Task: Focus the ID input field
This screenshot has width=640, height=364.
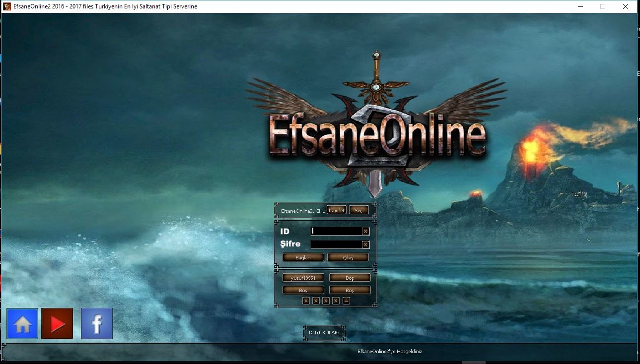Action: [336, 232]
